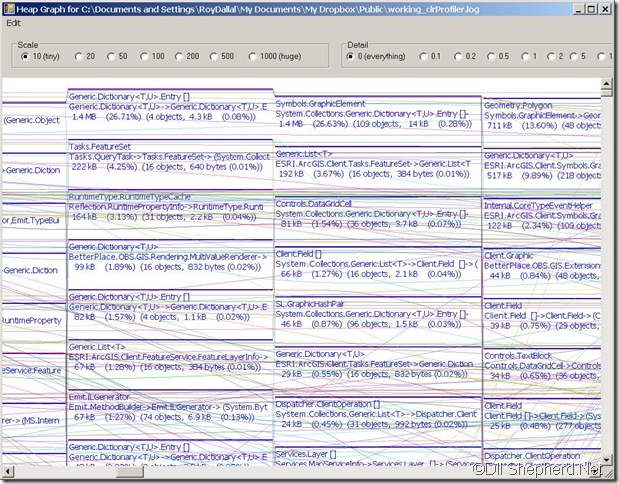
Task: Select the Services.Layer [] node
Action: point(378,457)
